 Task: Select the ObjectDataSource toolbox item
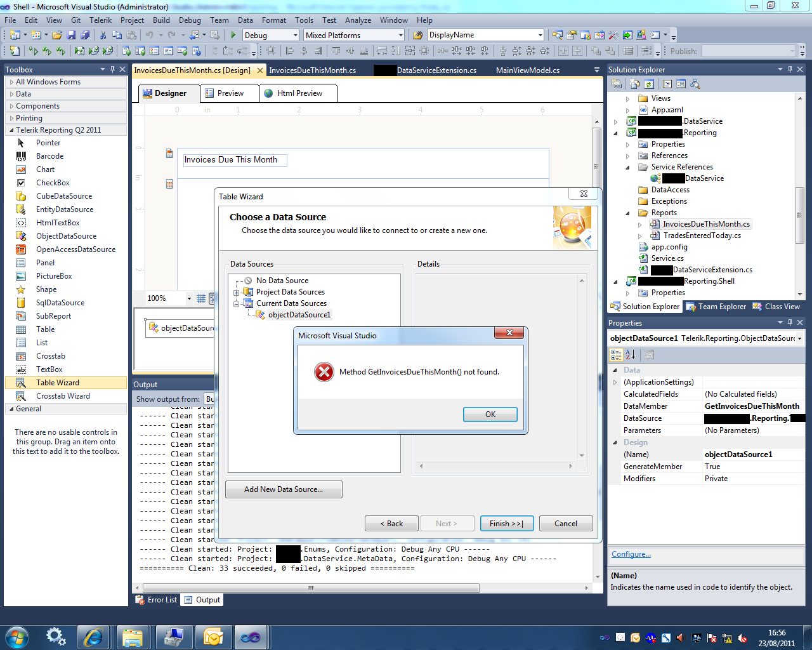66,236
